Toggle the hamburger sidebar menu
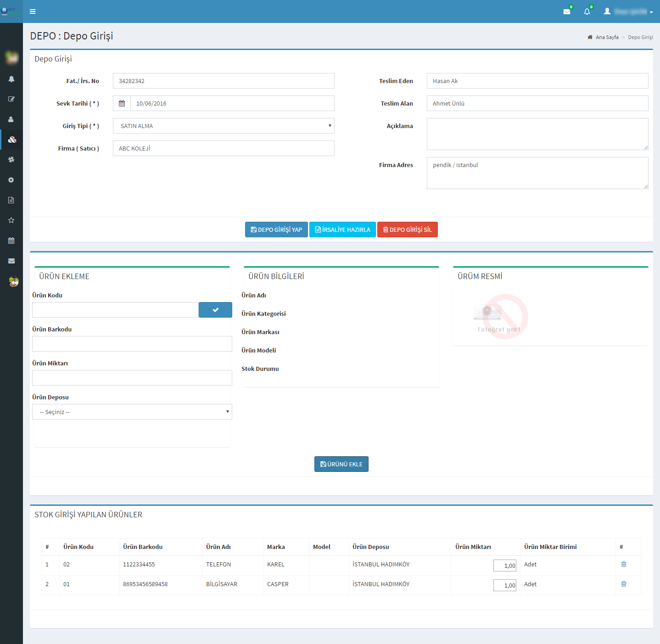The height and width of the screenshot is (644, 660). click(33, 11)
